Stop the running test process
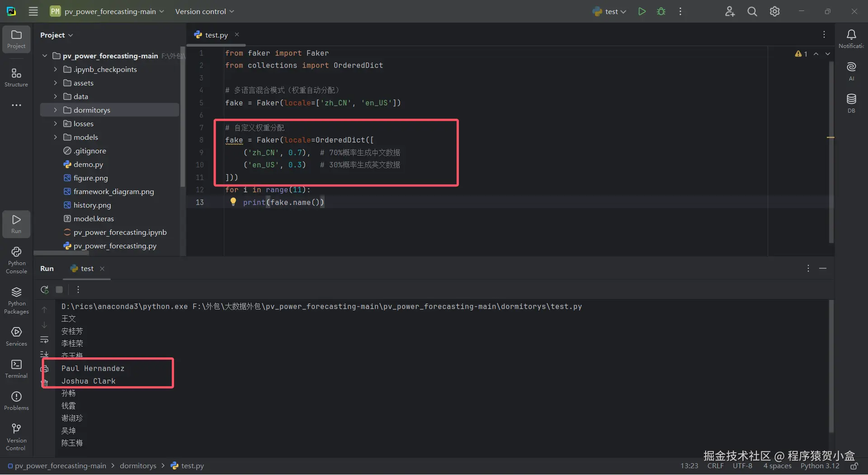 pyautogui.click(x=59, y=290)
